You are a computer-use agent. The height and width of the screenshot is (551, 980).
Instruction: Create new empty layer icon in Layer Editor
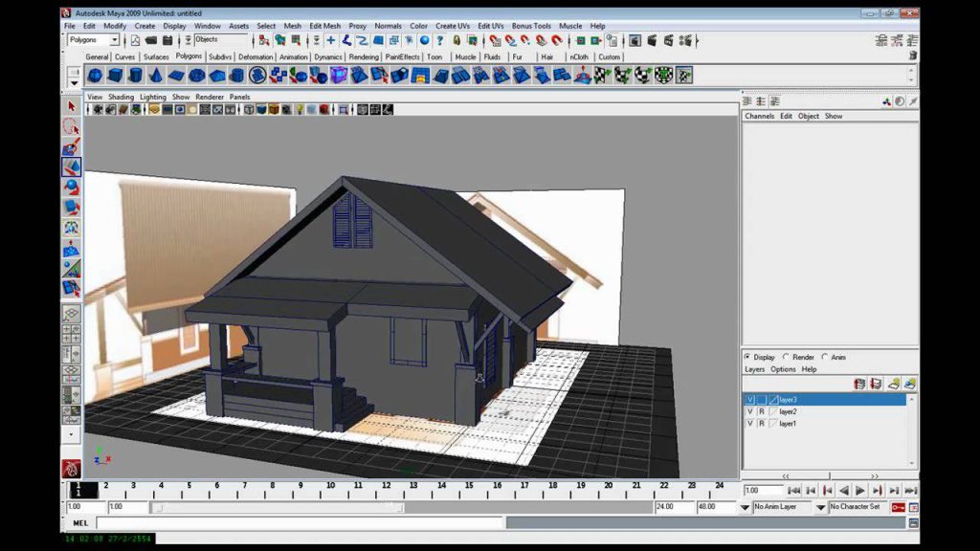tap(894, 384)
